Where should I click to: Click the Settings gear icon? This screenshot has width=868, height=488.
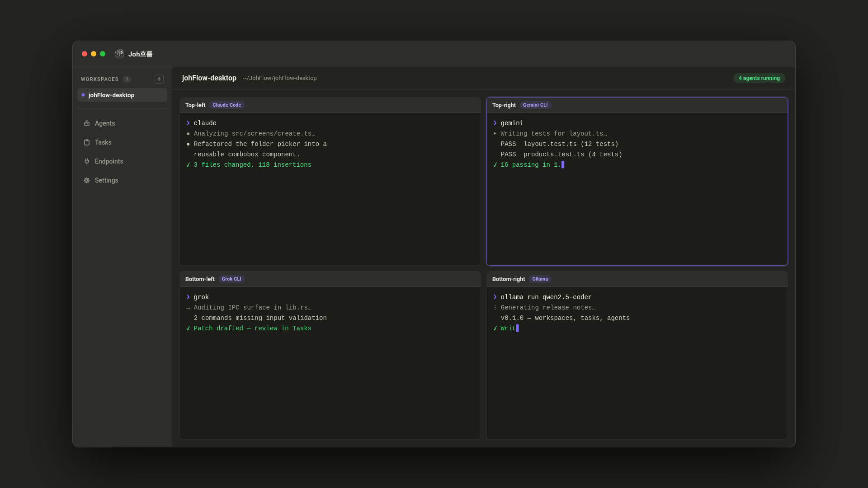click(87, 180)
